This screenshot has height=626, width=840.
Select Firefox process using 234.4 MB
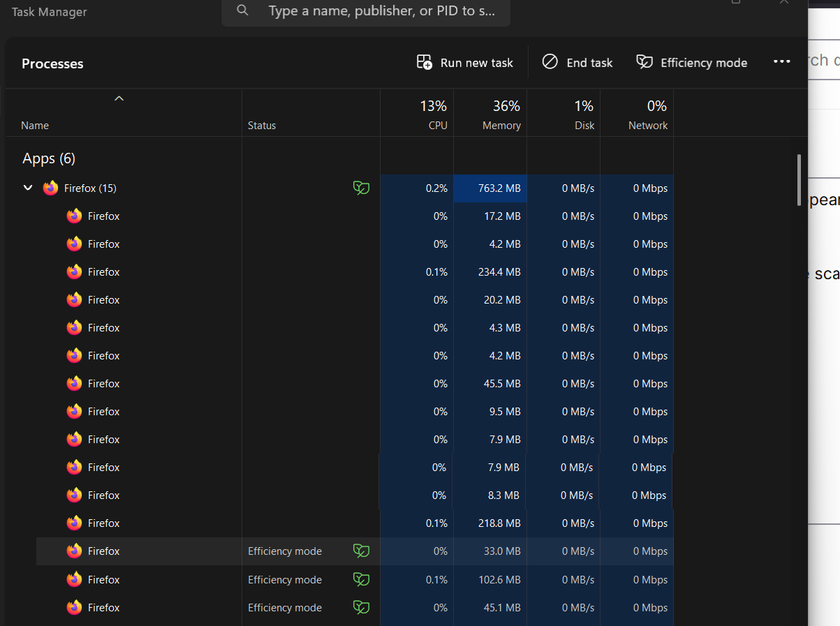(104, 272)
